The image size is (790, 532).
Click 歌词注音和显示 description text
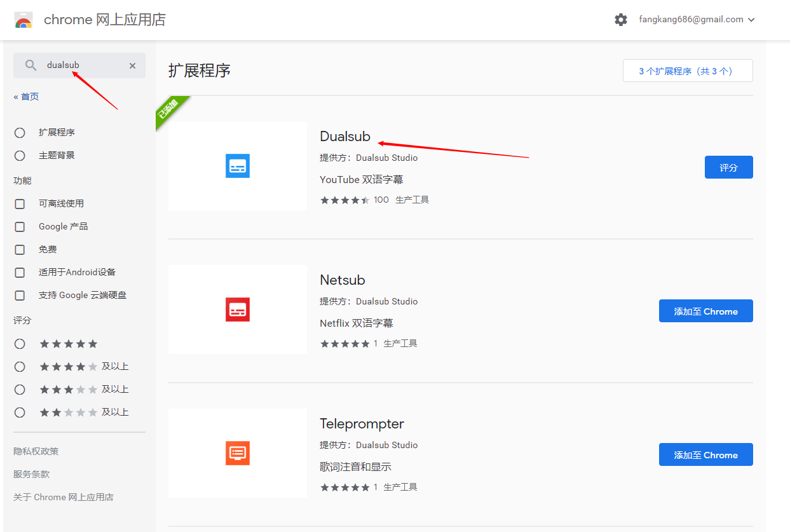355,467
